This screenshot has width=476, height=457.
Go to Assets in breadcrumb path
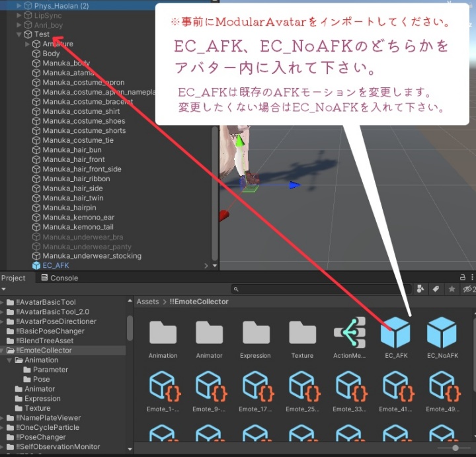pyautogui.click(x=147, y=302)
